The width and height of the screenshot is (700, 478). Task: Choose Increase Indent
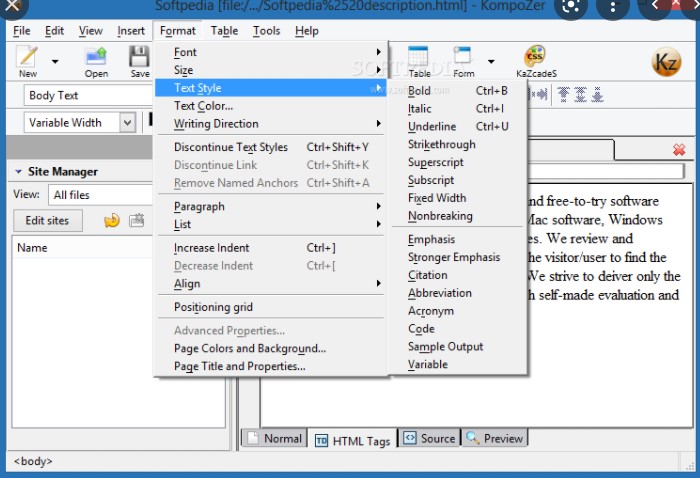click(271, 248)
